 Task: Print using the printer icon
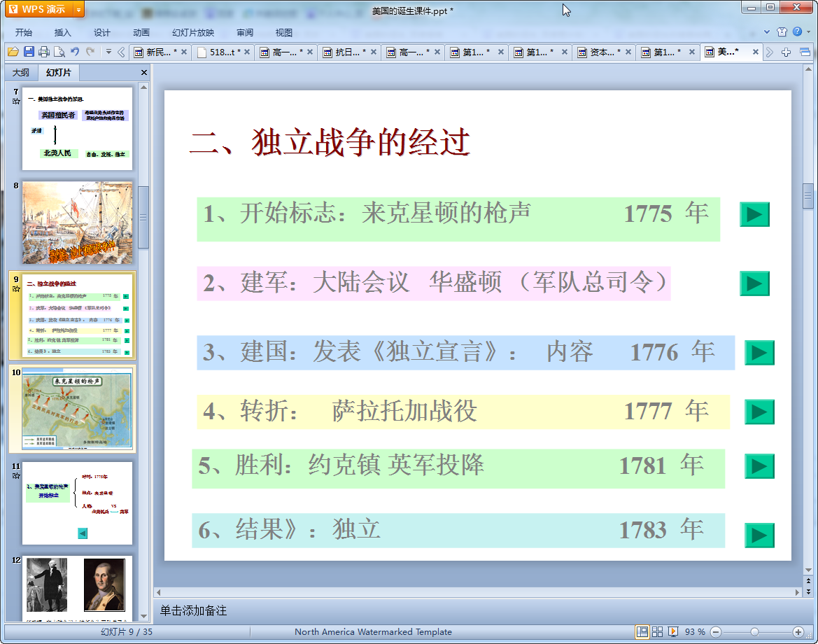(44, 52)
